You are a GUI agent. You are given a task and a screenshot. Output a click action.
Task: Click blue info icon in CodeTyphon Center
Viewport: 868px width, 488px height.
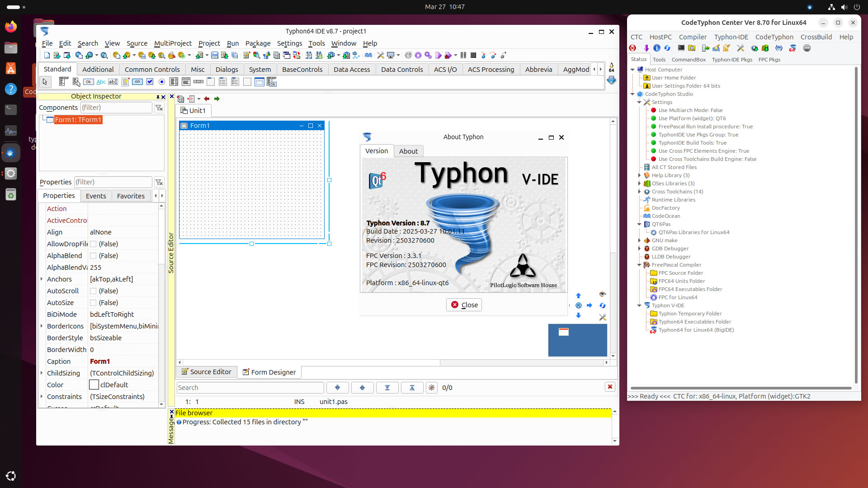pyautogui.click(x=656, y=48)
